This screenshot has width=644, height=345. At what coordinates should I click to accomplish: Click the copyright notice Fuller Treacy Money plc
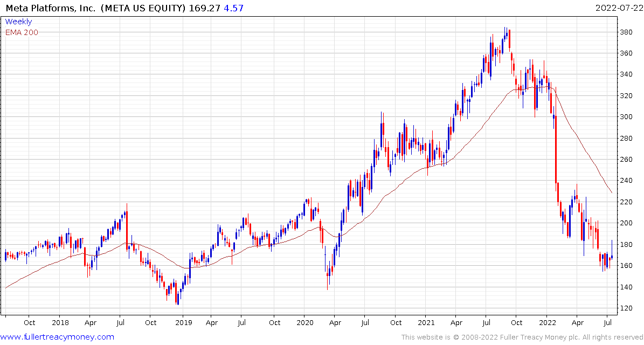point(522,337)
